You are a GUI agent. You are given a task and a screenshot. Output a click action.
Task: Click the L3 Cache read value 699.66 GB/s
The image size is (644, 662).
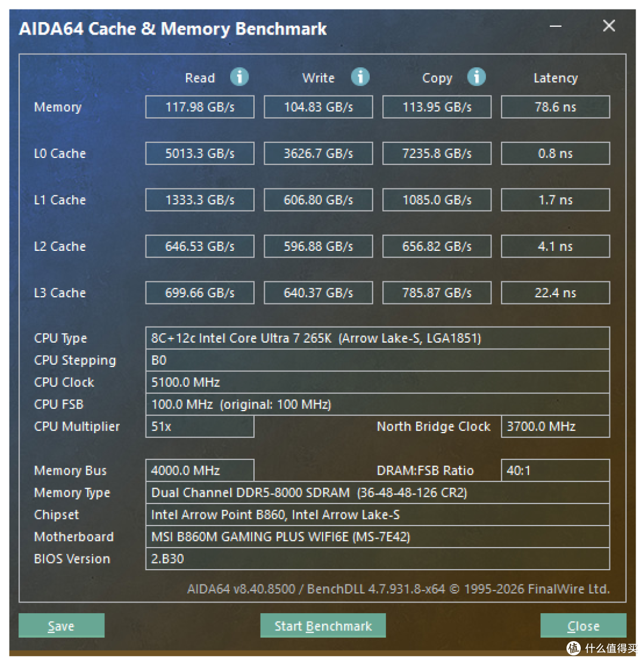200,293
